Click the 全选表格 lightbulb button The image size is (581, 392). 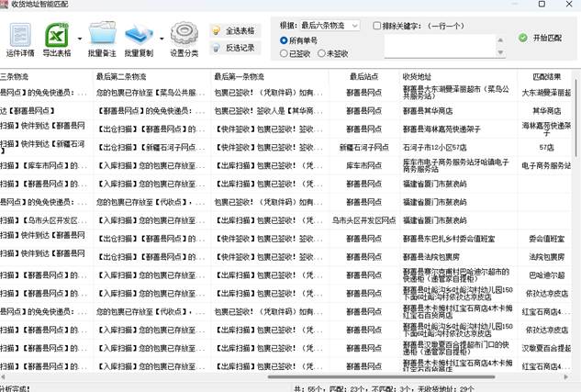(235, 30)
